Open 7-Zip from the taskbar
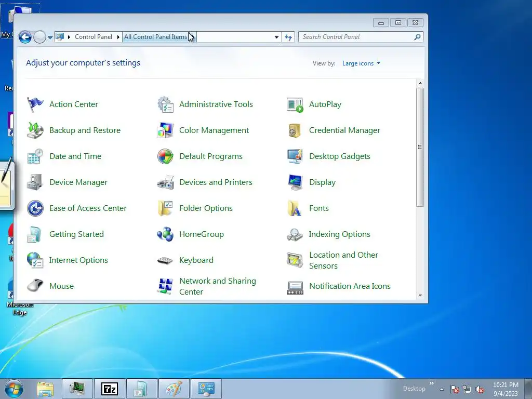This screenshot has height=399, width=532. pyautogui.click(x=109, y=389)
